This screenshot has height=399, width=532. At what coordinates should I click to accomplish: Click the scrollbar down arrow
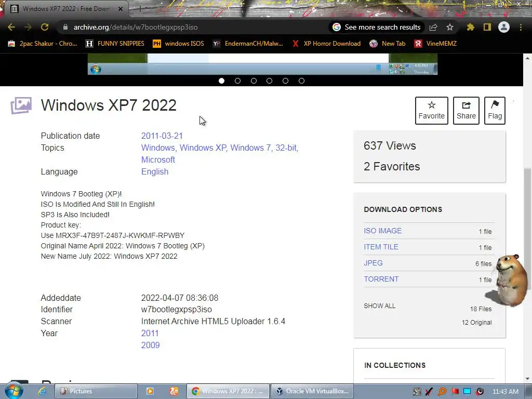(x=528, y=378)
